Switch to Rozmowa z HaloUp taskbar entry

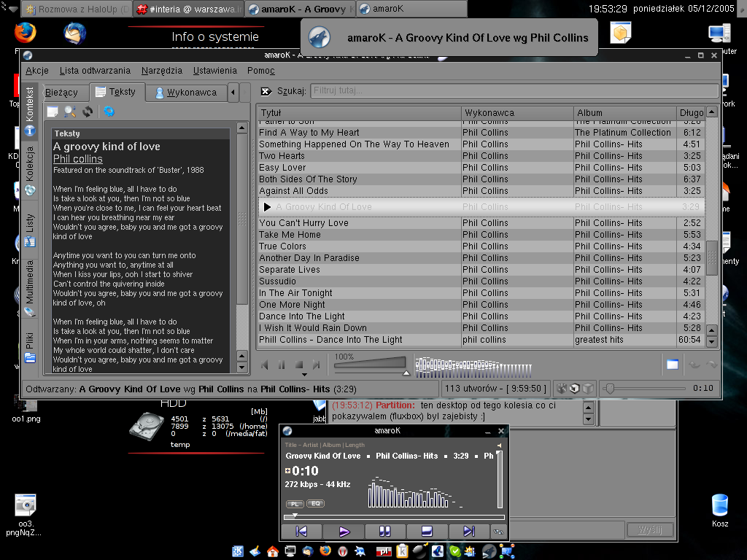coord(77,9)
